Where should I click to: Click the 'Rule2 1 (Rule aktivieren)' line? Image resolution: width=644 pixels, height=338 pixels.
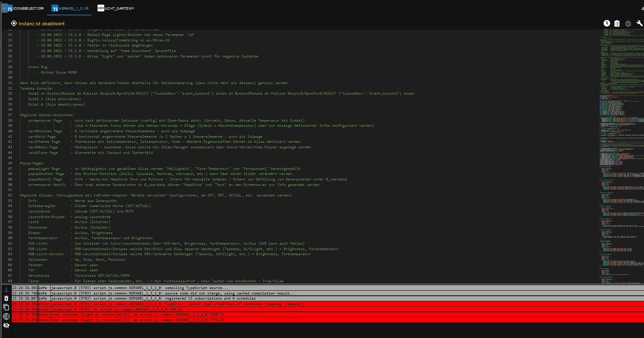click(54, 99)
